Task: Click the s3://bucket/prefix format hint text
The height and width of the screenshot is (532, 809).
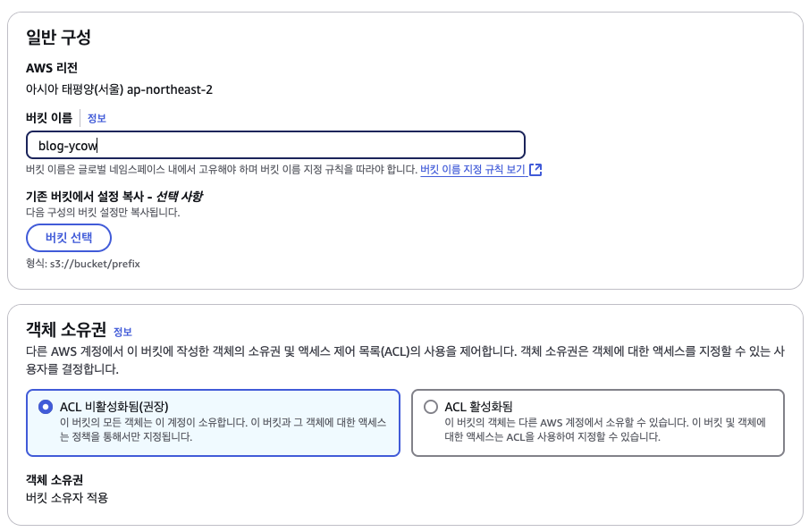Action: 83,264
